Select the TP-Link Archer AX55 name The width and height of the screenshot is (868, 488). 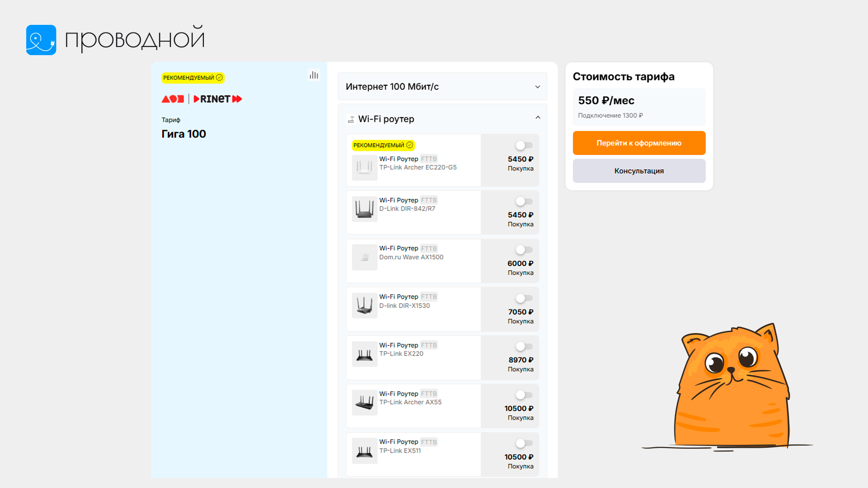[x=410, y=402]
